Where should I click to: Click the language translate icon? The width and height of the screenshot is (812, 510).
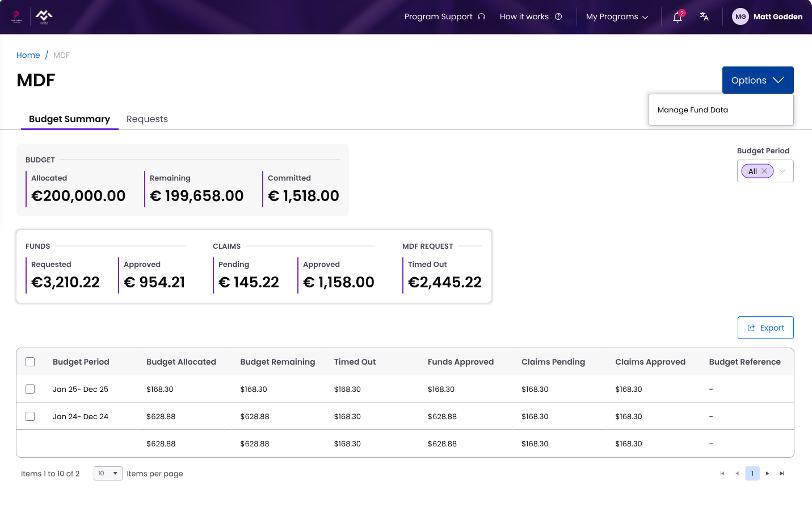point(704,16)
